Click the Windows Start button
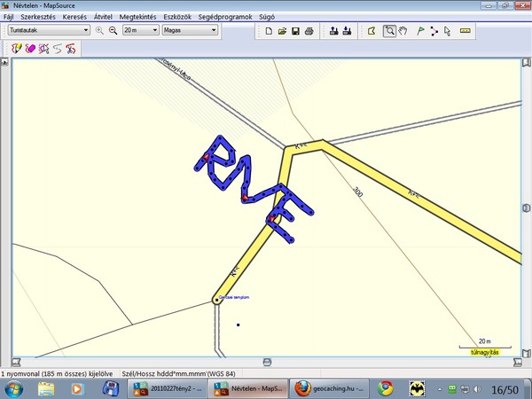The height and width of the screenshot is (399, 532). (x=15, y=388)
